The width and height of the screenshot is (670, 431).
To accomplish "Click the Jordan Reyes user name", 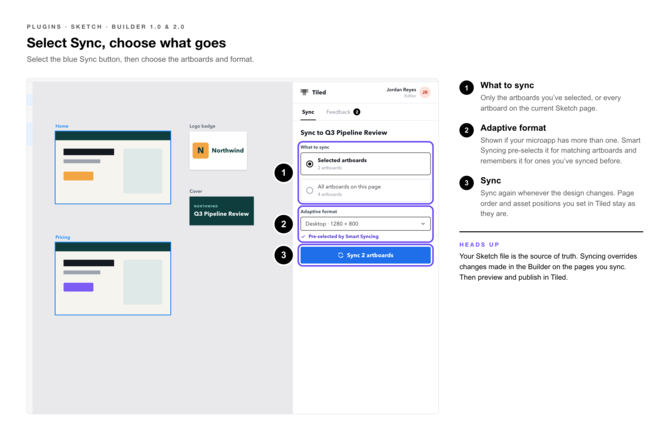I will coord(401,90).
